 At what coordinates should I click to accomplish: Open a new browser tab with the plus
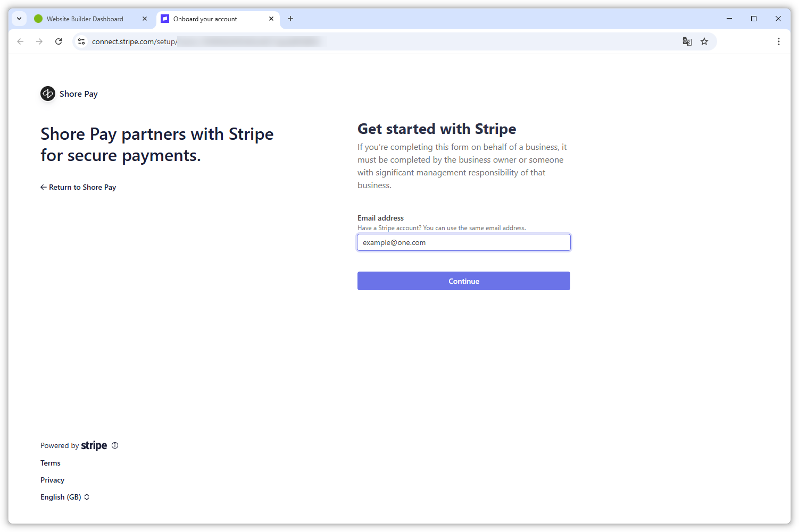(290, 19)
